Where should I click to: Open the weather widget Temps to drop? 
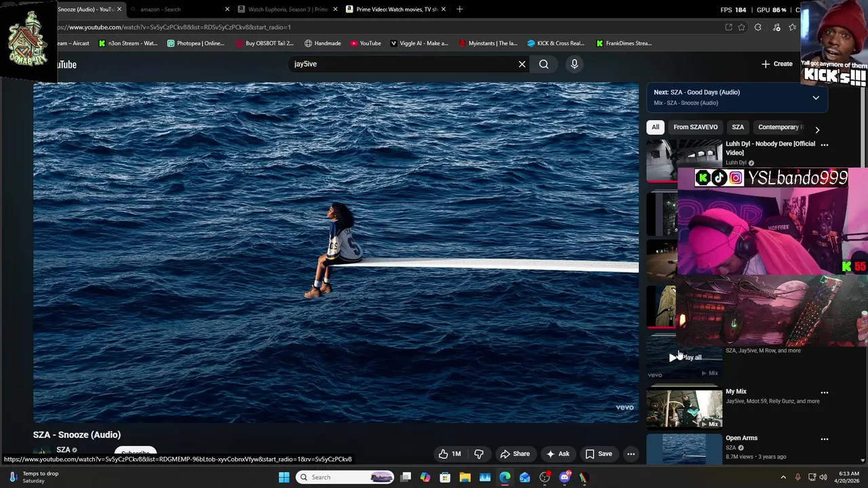click(x=34, y=477)
